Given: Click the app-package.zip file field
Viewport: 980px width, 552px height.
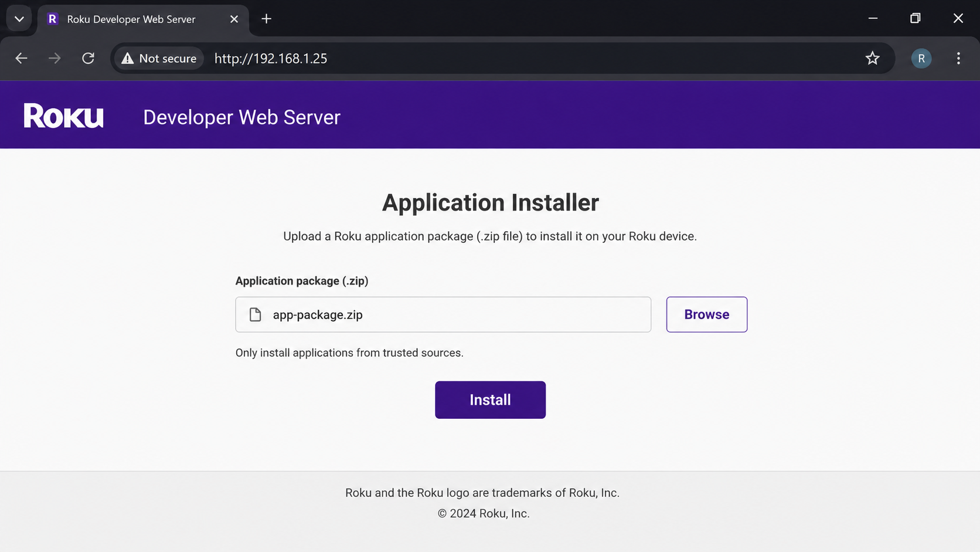Looking at the screenshot, I should pos(443,314).
